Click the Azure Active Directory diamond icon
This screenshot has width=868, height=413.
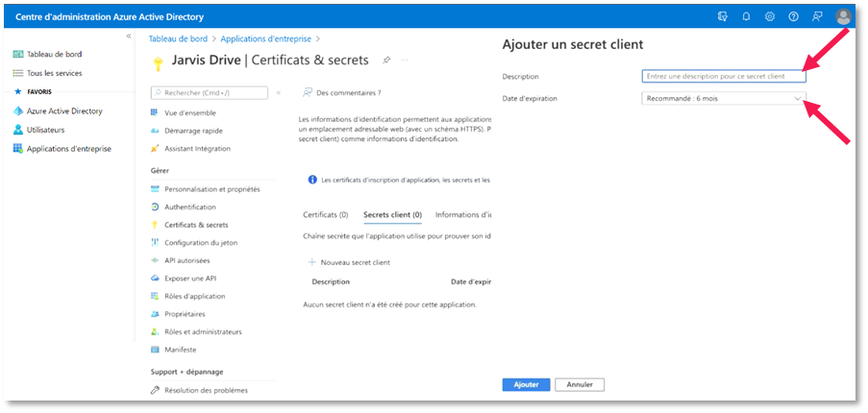click(x=17, y=111)
